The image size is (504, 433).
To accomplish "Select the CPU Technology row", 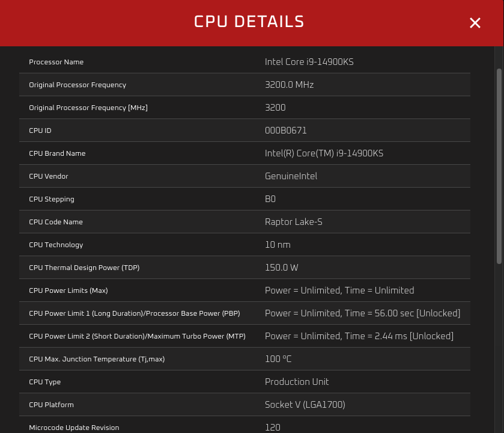I will [x=244, y=245].
